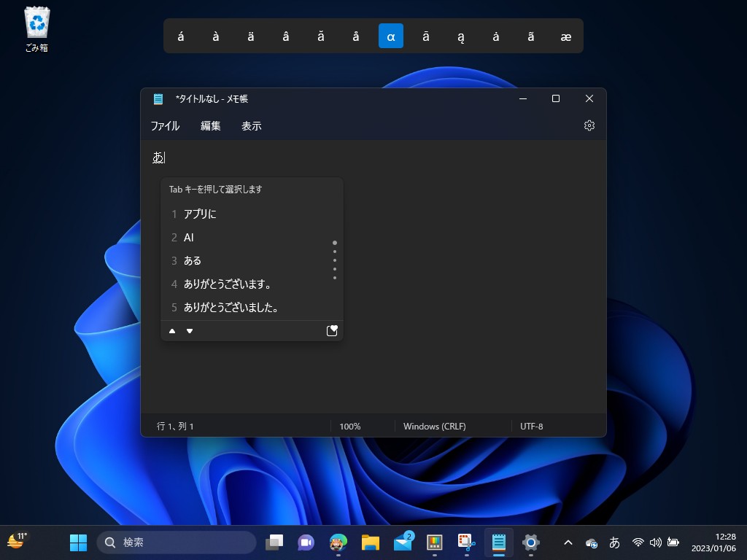Open the 編集 menu

[x=211, y=125]
